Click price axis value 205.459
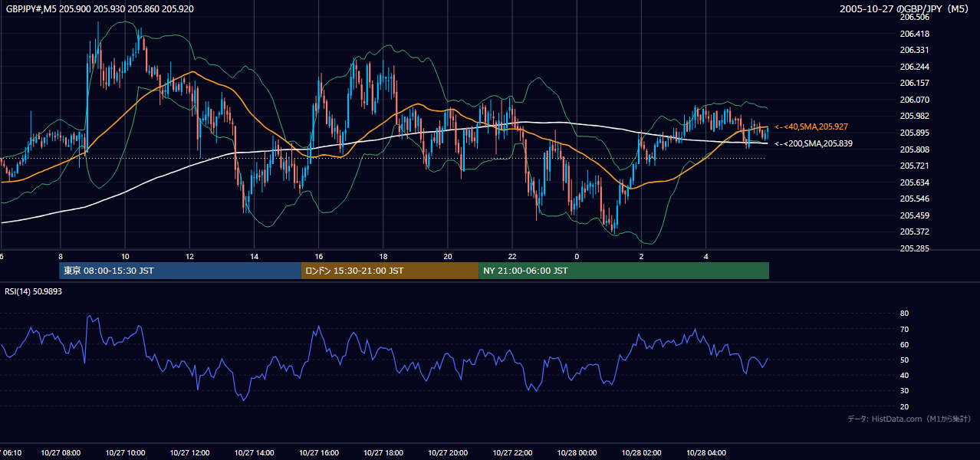Viewport: 980px width, 460px height. point(915,215)
